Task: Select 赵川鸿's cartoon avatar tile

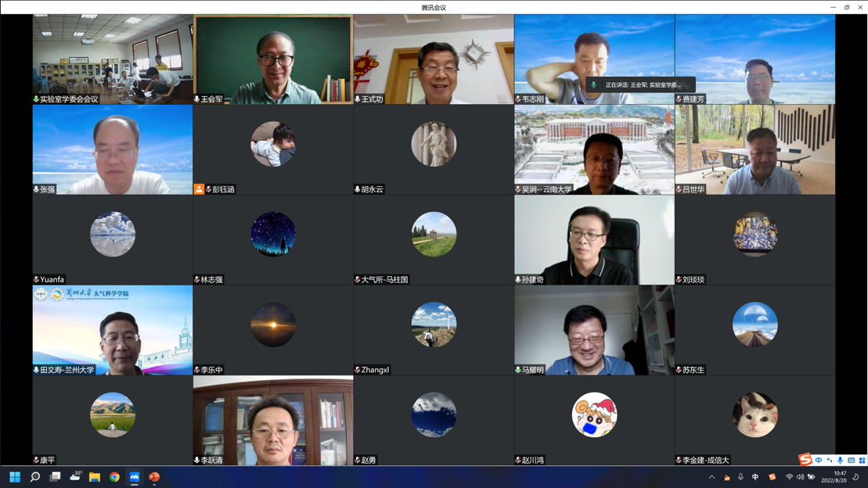Action: [594, 414]
